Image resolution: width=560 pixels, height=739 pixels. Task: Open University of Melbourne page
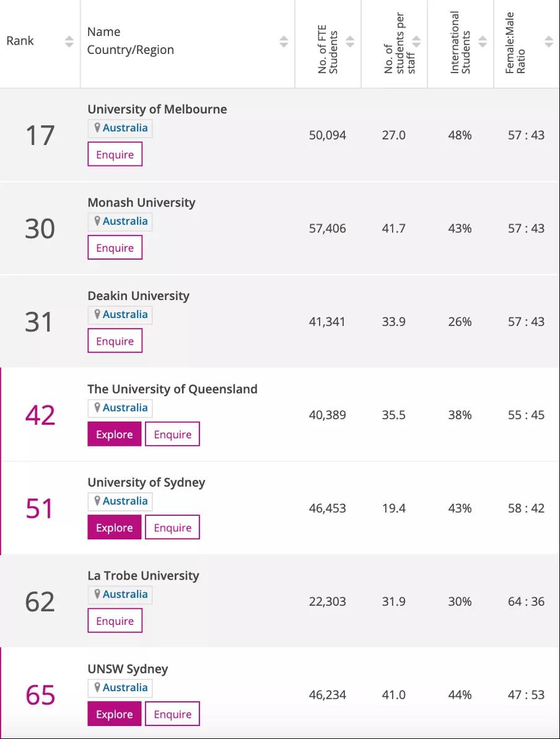click(157, 109)
